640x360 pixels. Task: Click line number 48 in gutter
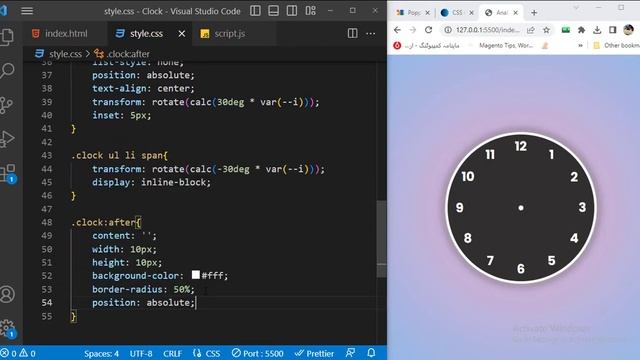tap(47, 222)
